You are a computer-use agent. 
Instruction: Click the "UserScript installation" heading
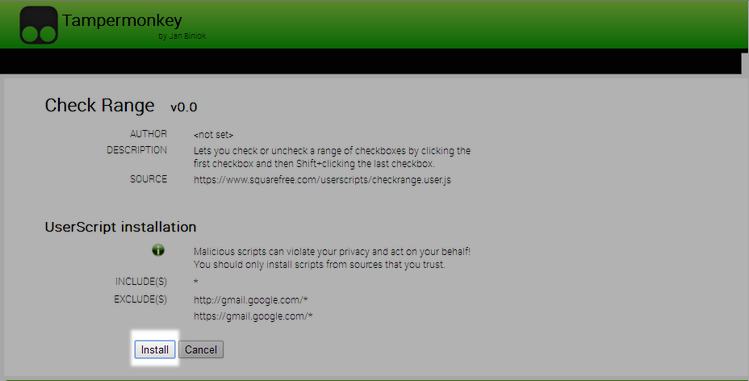(120, 227)
